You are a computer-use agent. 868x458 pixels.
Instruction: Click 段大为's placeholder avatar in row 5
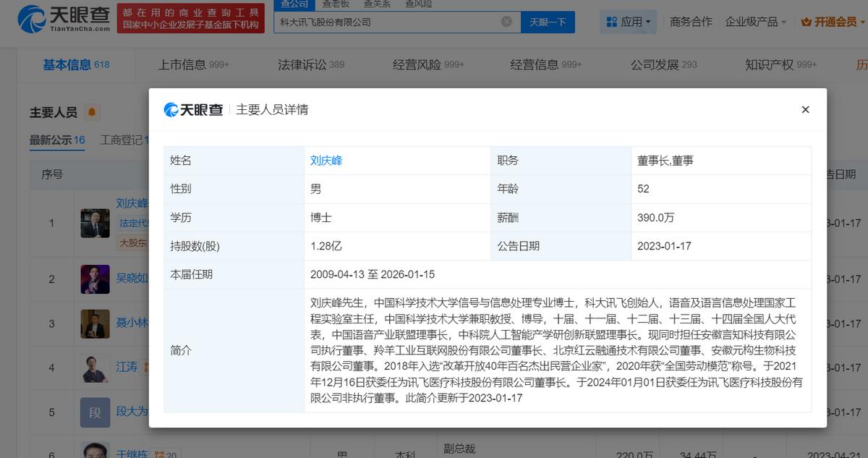point(95,412)
